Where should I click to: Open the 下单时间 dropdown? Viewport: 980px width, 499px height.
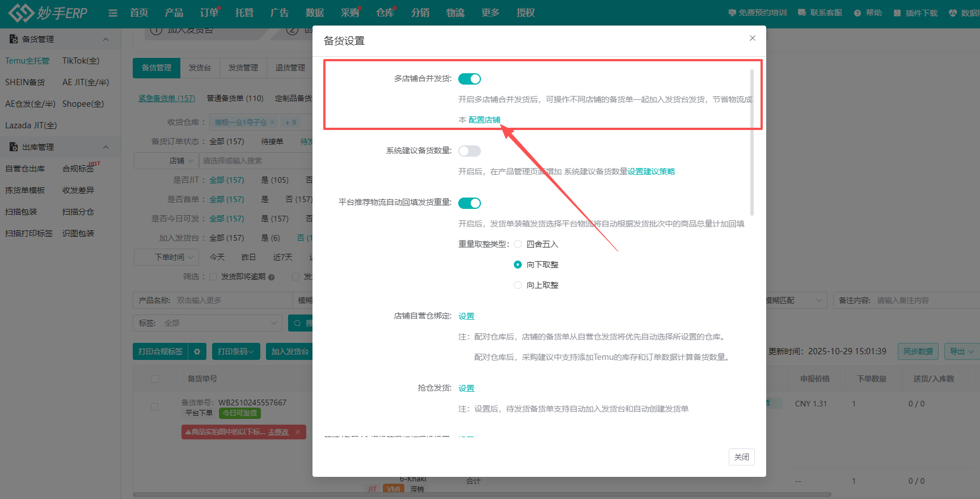[166, 257]
